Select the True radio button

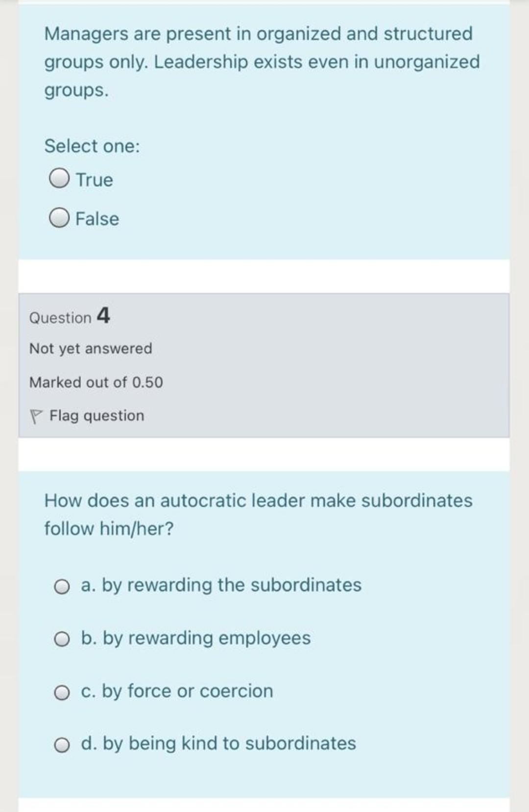click(58, 179)
